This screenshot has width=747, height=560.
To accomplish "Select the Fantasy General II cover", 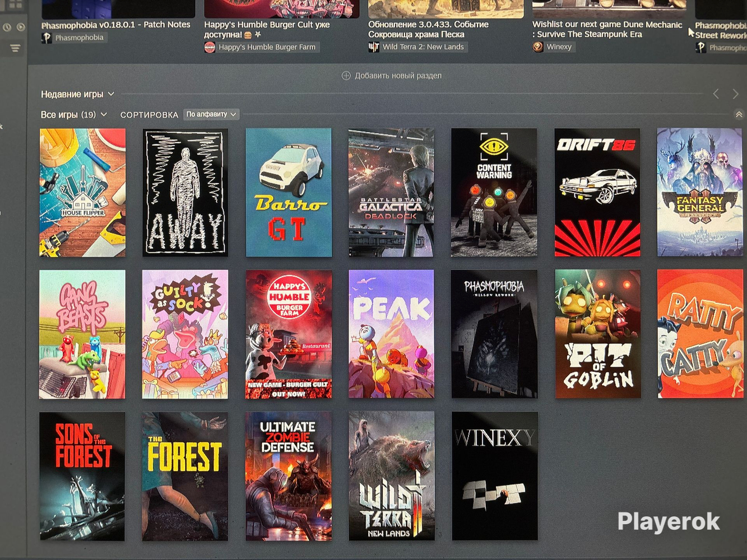I will tap(700, 193).
